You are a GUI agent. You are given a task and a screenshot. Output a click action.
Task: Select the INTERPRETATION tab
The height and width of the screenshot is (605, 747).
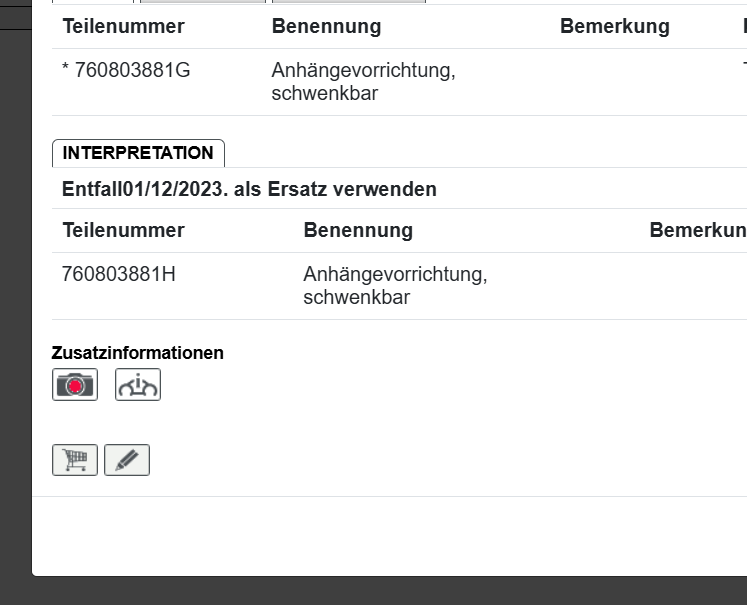[x=138, y=153]
